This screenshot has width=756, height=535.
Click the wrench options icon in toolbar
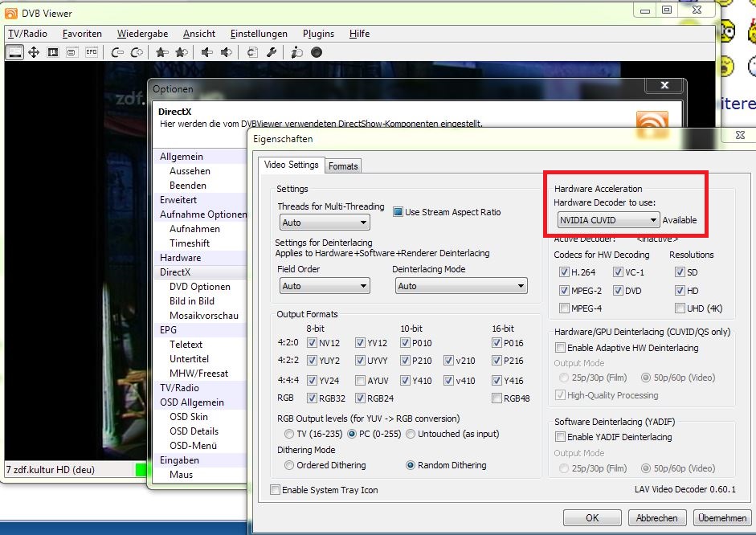tap(272, 52)
